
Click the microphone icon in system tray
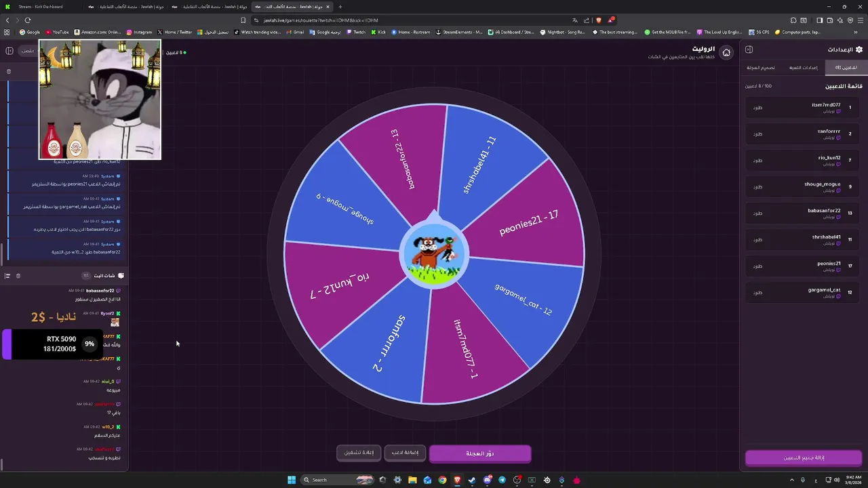coord(803,480)
